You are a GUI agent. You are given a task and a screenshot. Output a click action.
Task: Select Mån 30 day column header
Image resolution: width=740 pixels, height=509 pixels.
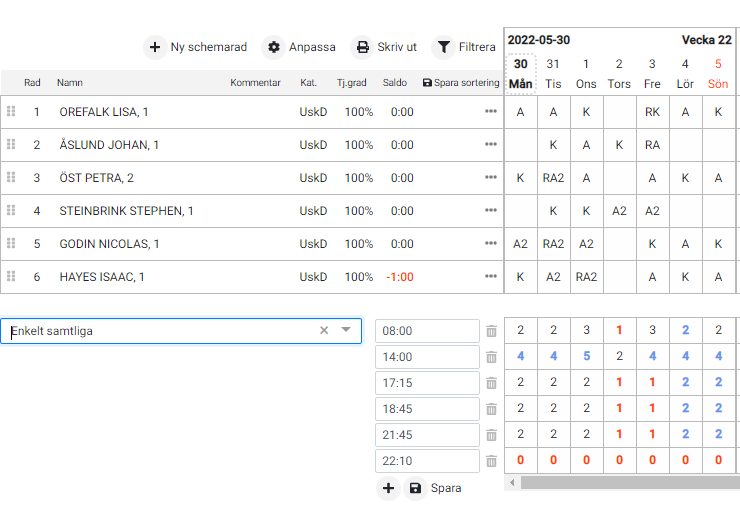click(520, 74)
